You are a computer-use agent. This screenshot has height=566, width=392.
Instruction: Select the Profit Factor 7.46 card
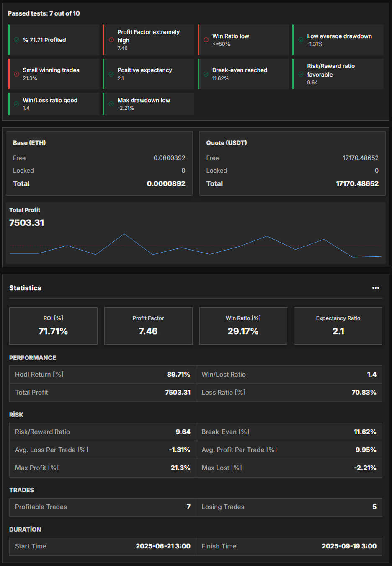[x=148, y=326]
